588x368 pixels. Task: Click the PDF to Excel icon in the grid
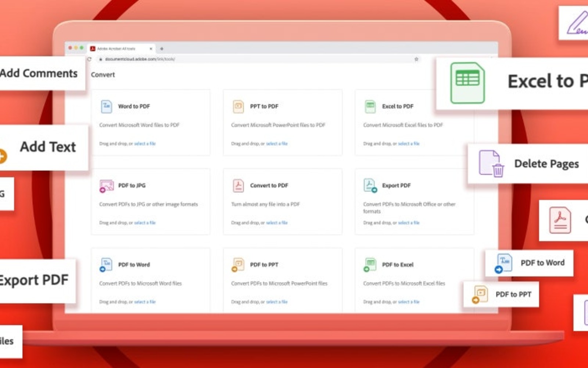[x=370, y=265]
